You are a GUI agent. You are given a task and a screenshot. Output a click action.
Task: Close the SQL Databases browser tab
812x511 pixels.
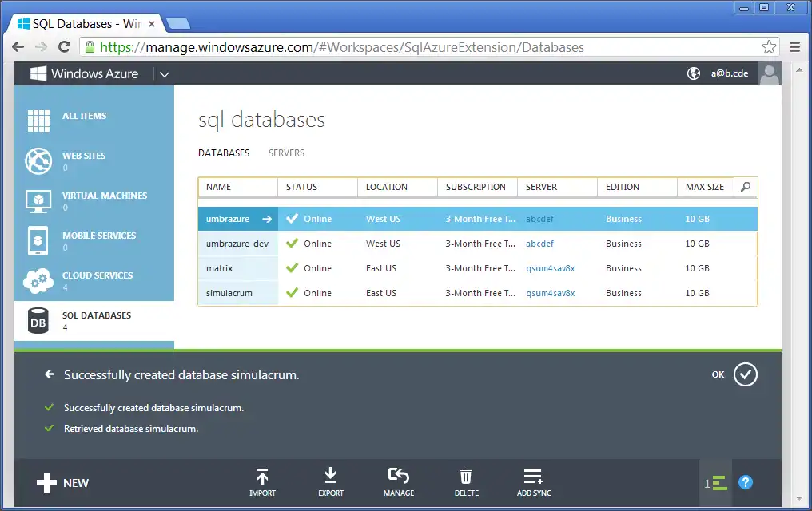point(152,24)
